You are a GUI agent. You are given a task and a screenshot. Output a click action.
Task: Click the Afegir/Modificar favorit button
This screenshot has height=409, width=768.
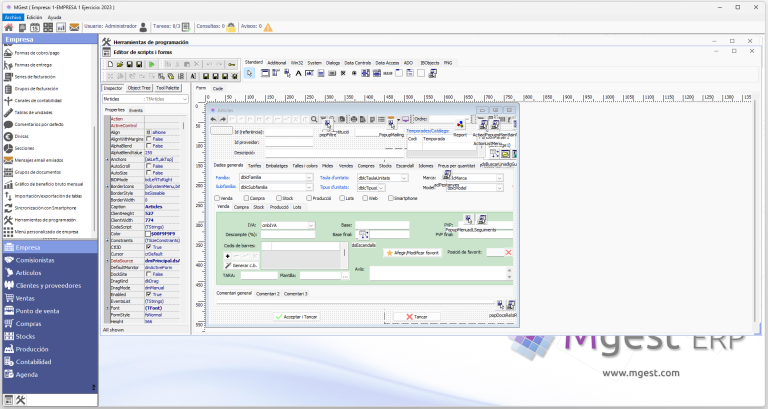[x=412, y=253]
